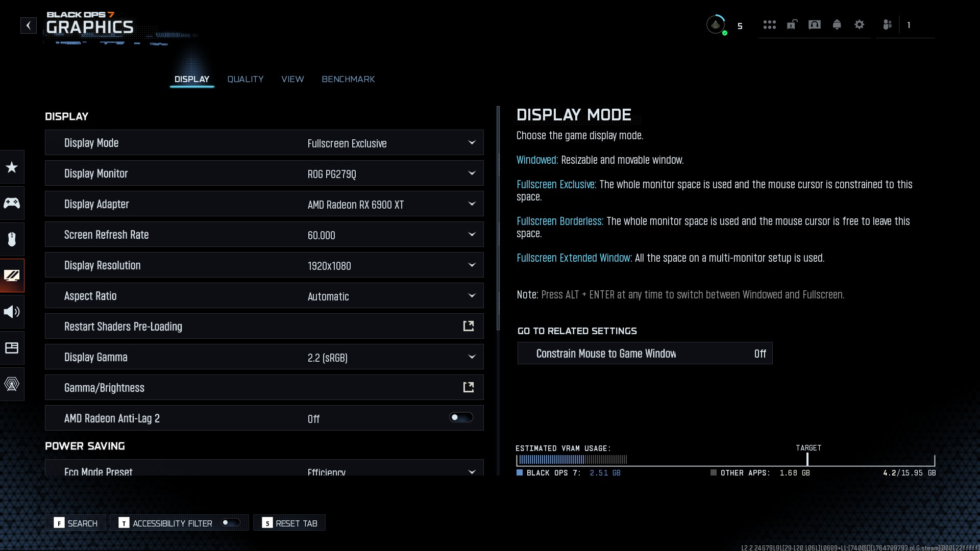Open the Account & Network category icon
The width and height of the screenshot is (980, 551).
pos(12,384)
